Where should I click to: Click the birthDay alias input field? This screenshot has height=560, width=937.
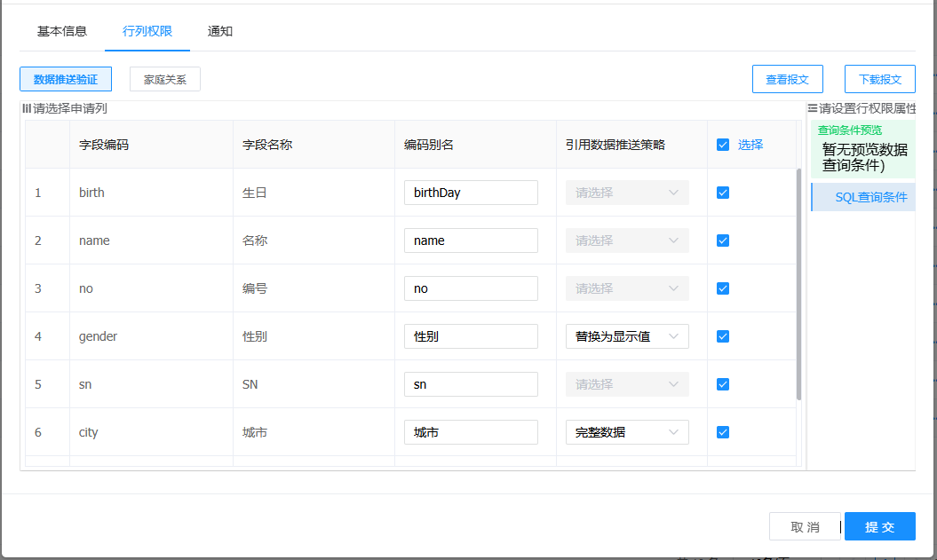click(x=471, y=193)
